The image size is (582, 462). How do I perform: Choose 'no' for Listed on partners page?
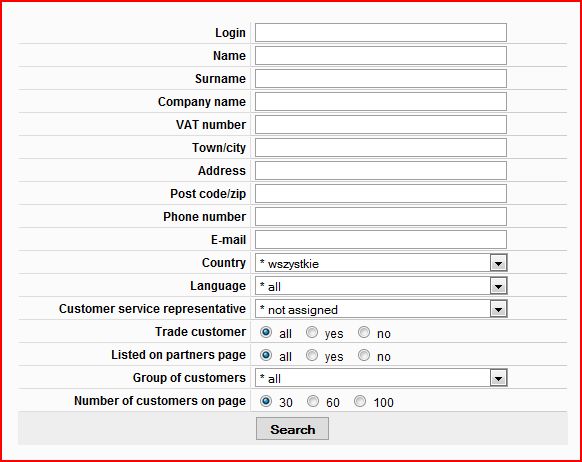point(364,355)
